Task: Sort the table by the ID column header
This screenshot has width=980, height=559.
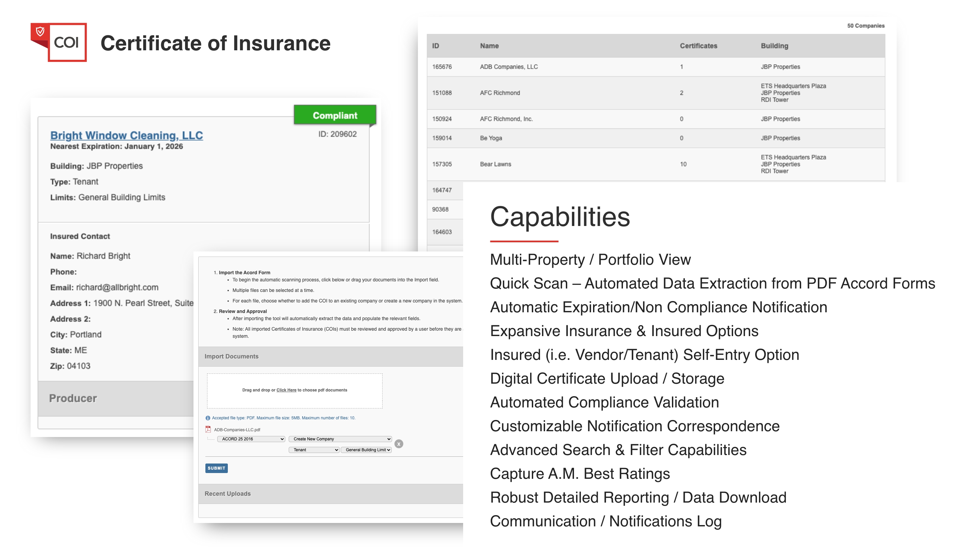Action: (435, 46)
